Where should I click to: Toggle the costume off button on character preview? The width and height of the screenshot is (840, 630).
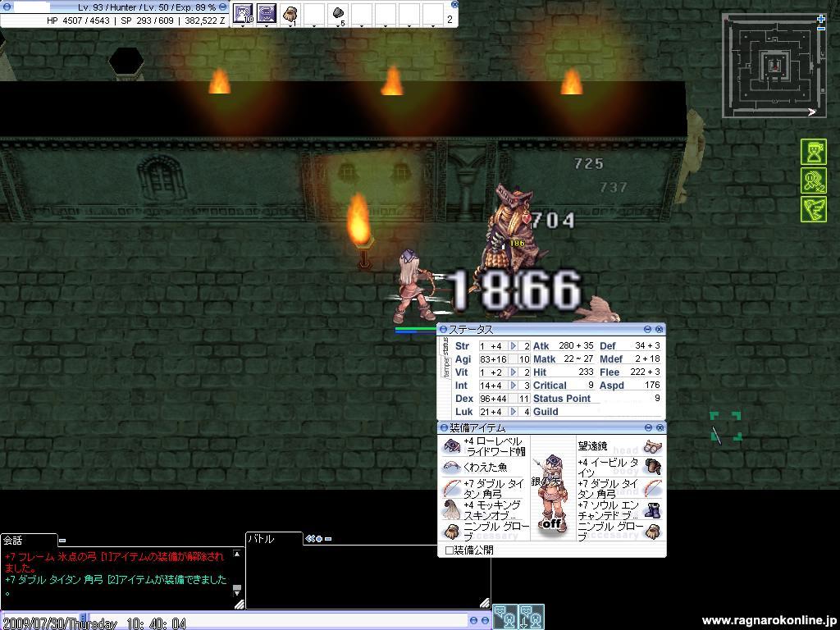551,523
